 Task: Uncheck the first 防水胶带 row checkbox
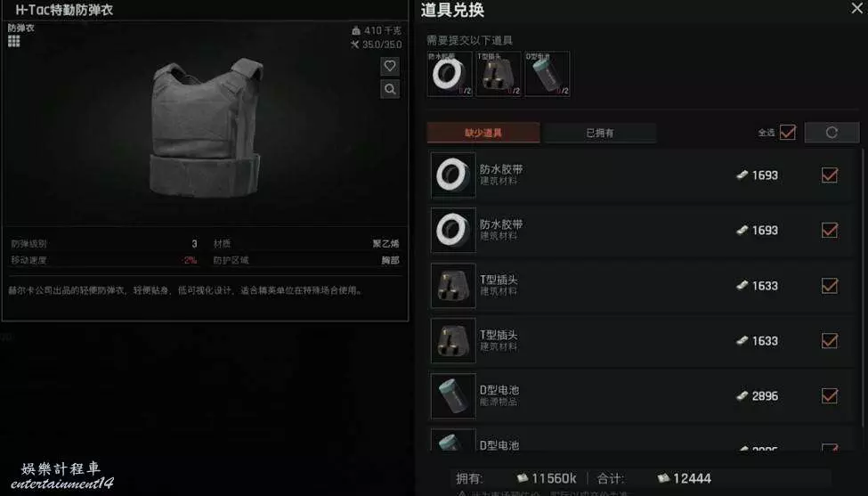tap(829, 175)
